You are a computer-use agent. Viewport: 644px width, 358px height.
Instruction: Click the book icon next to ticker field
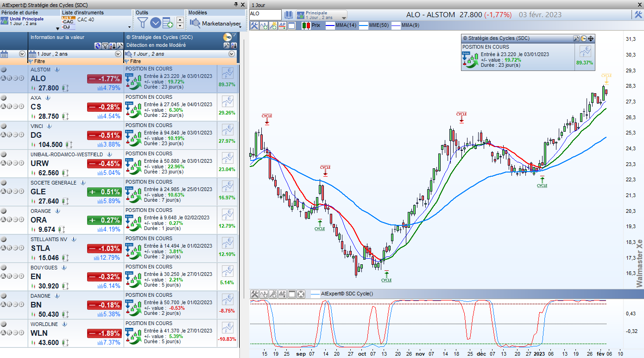(288, 14)
